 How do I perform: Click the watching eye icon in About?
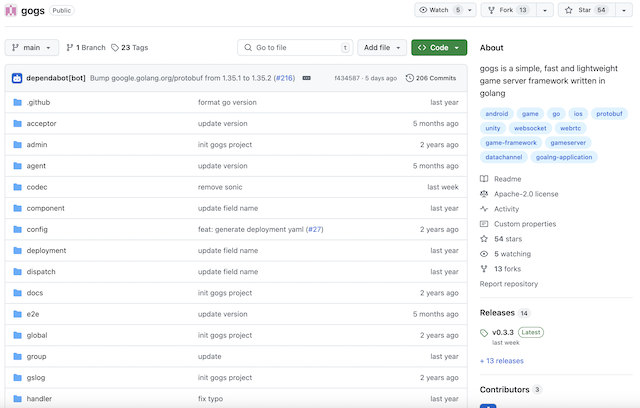pyautogui.click(x=484, y=254)
